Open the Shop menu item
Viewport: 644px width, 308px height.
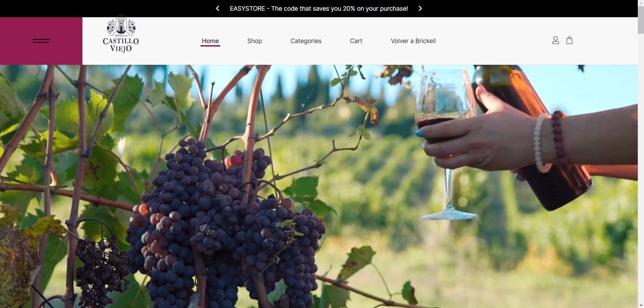255,41
